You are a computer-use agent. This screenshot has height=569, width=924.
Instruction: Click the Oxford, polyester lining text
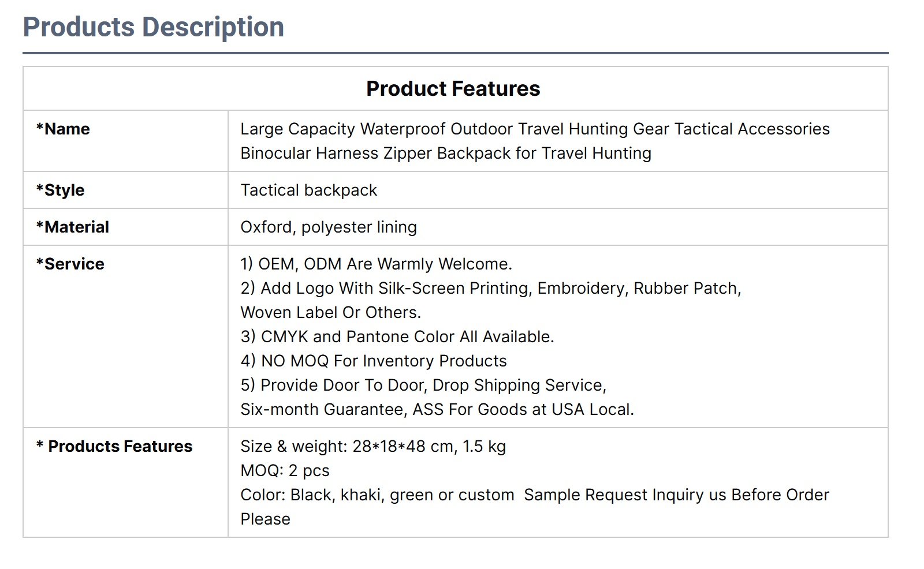tap(329, 227)
